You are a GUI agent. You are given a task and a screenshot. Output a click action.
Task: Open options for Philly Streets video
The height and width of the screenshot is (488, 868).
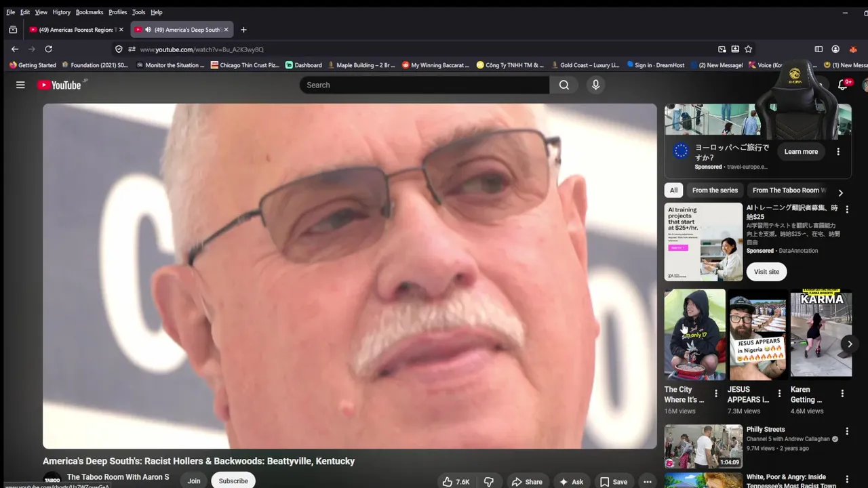[847, 431]
